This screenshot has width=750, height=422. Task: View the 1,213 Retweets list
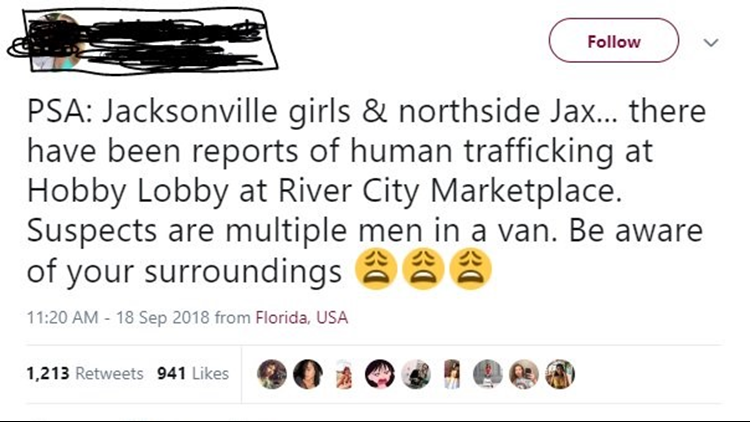point(85,373)
